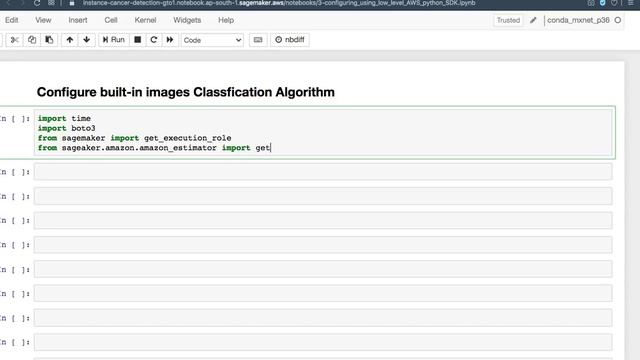Open the Help menu
Viewport: 640px width, 360px height.
coord(226,20)
